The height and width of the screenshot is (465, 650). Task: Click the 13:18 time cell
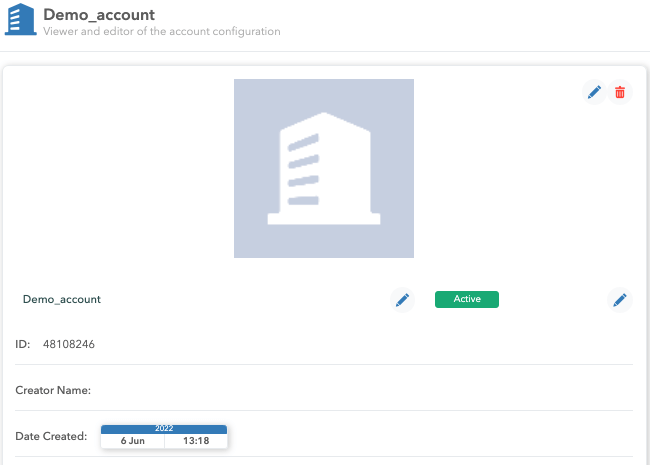pos(194,441)
